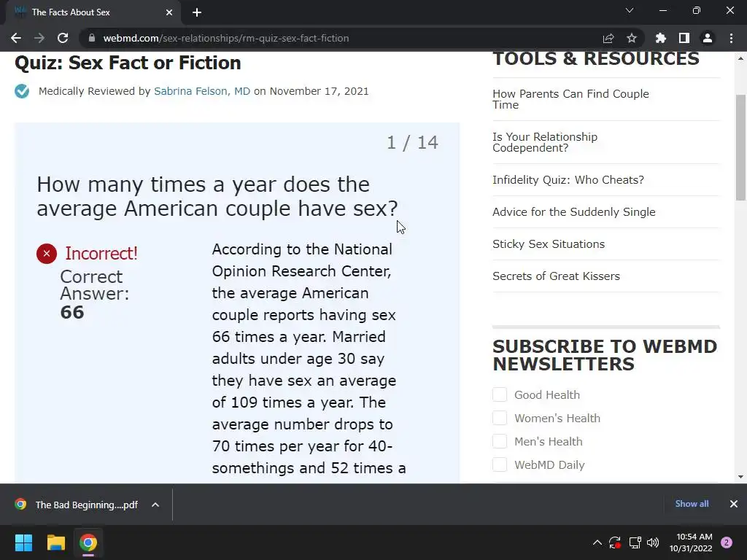Screen dimensions: 747x560
Task: Check the Good Health newsletter box
Action: pyautogui.click(x=500, y=394)
